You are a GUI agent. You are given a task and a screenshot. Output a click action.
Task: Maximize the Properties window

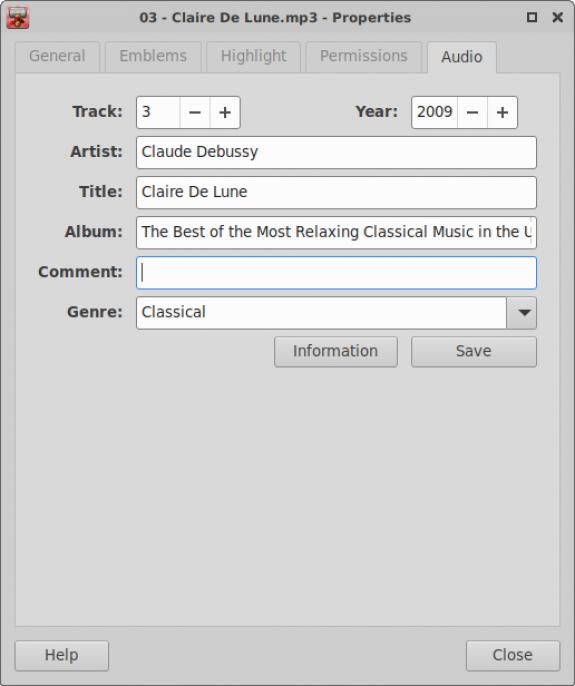pyautogui.click(x=532, y=18)
